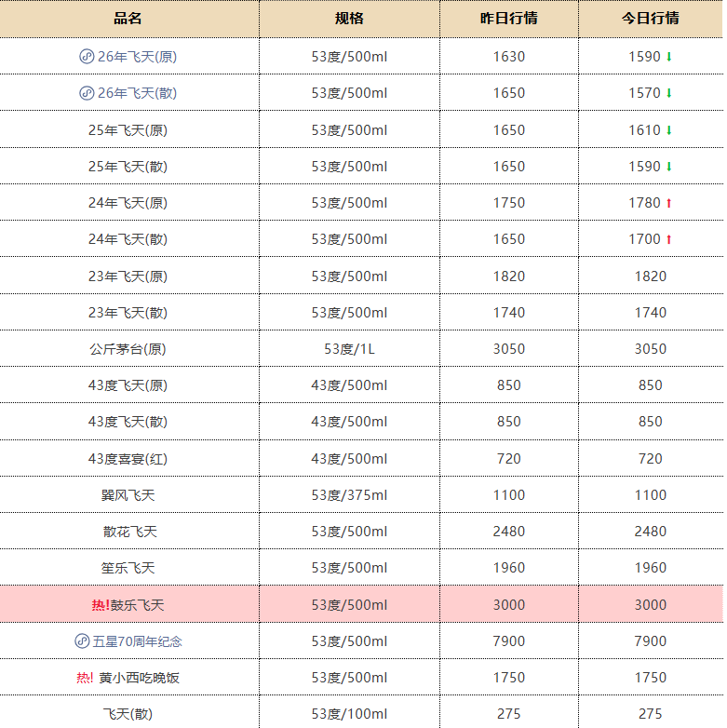Image resolution: width=727 pixels, height=728 pixels.
Task: Click yesterday's price 7900
Action: 509,641
